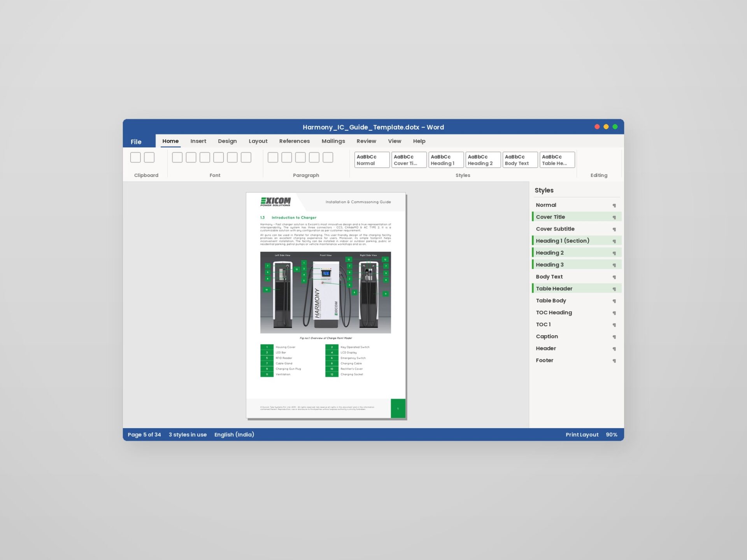Select the References tab
The height and width of the screenshot is (560, 747).
tap(294, 141)
